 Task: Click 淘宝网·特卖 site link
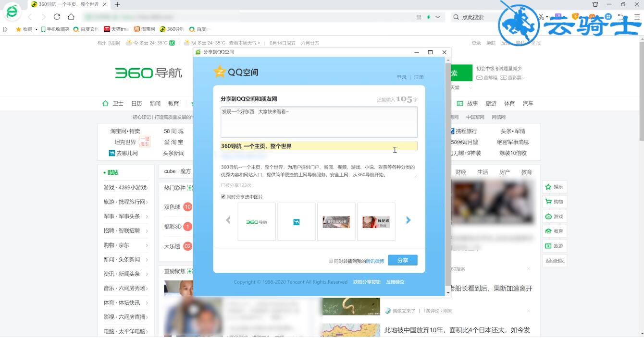tap(125, 131)
